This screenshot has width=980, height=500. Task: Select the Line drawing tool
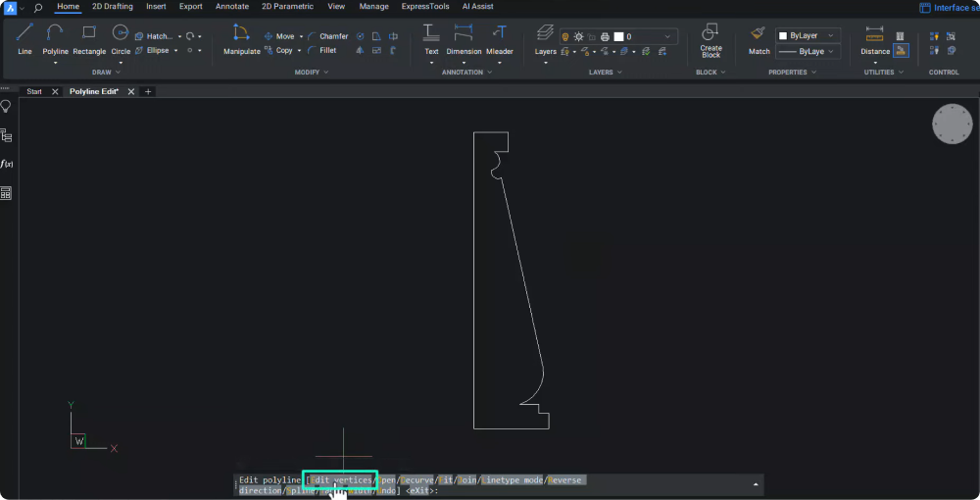click(x=24, y=39)
